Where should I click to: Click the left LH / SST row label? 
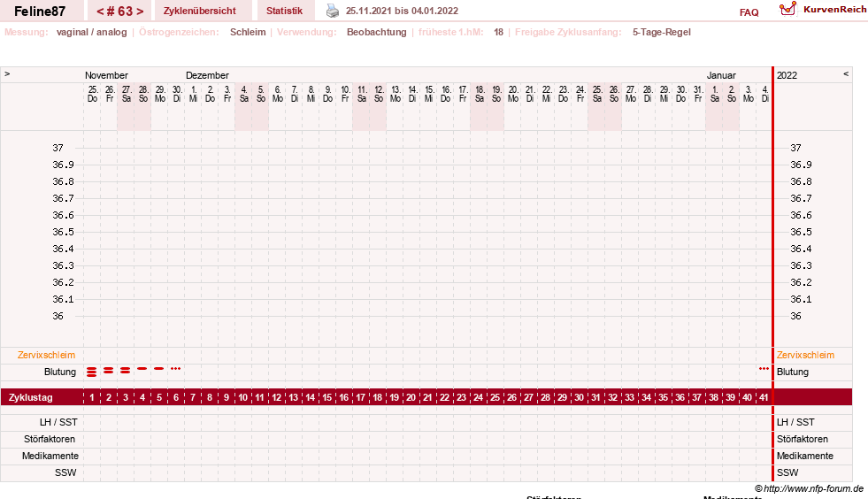point(58,422)
